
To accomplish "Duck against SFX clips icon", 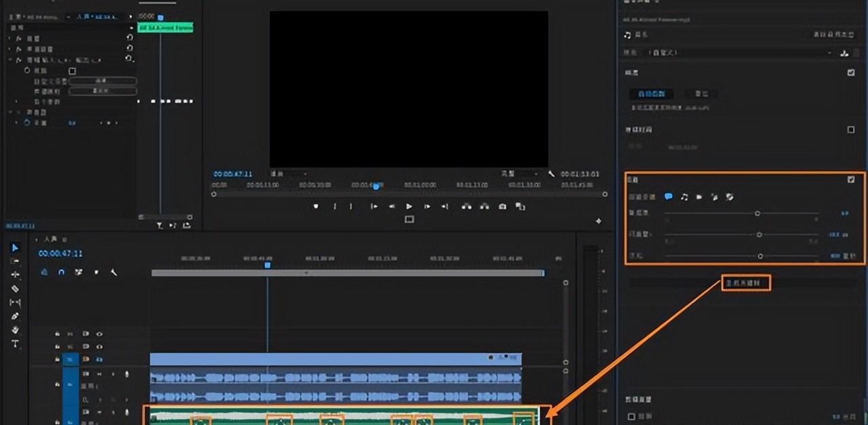I will click(x=699, y=197).
